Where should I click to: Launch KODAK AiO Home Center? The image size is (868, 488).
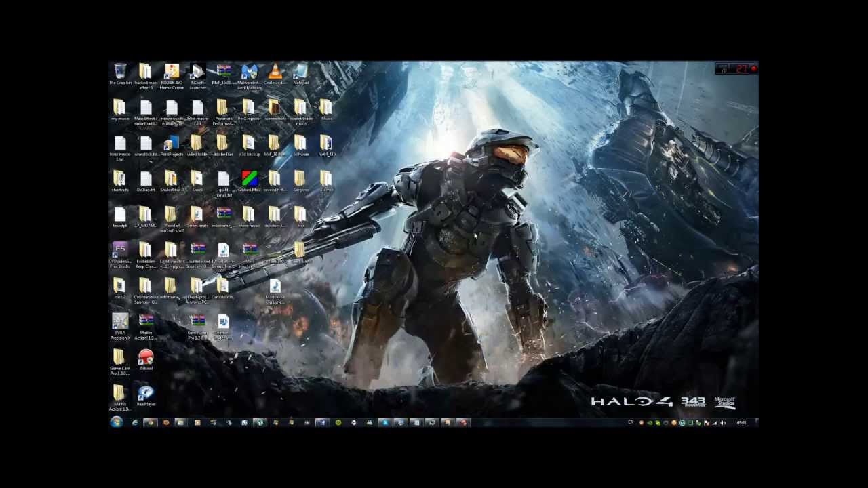pyautogui.click(x=172, y=75)
